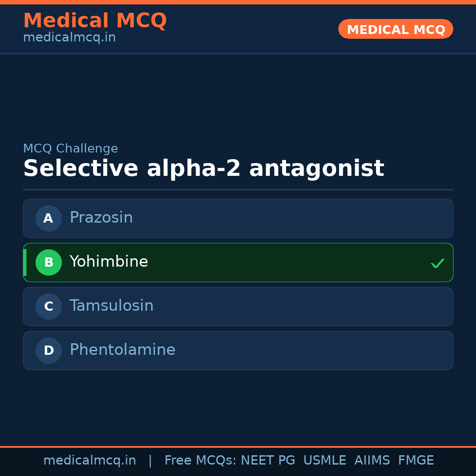Image resolution: width=476 pixels, height=476 pixels.
Task: Click the question title 'Selective alpha-2 antagonist'
Action: coord(204,168)
